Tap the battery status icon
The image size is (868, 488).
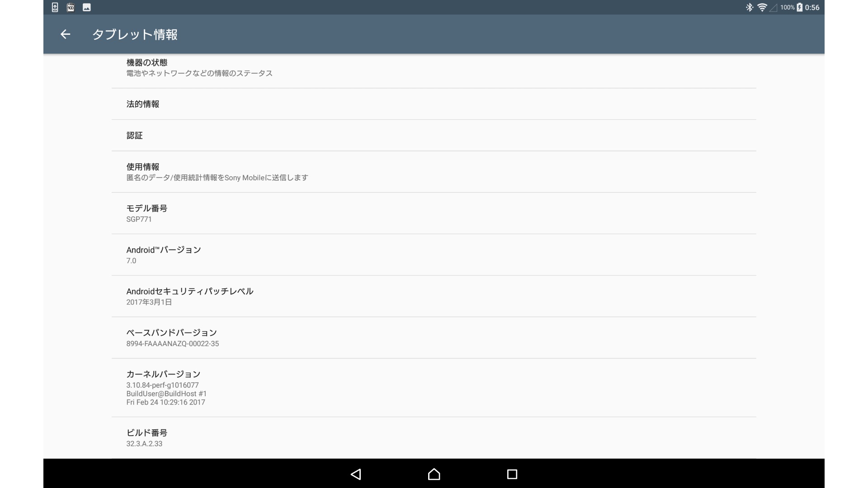point(799,7)
